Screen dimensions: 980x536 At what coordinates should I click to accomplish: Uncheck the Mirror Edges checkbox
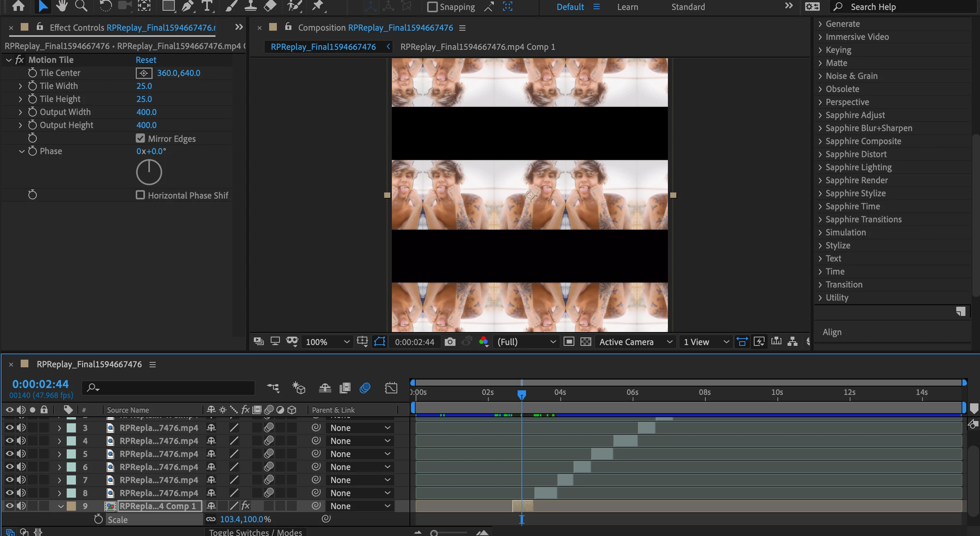(x=140, y=138)
